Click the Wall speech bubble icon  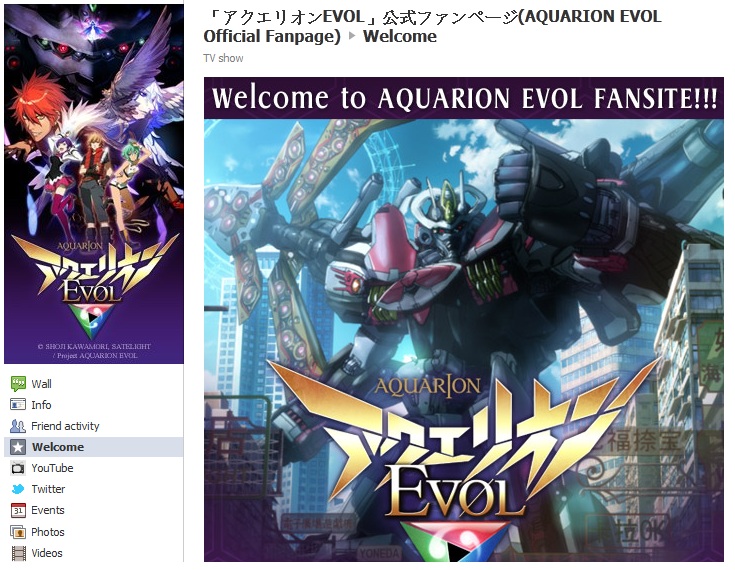(x=18, y=384)
